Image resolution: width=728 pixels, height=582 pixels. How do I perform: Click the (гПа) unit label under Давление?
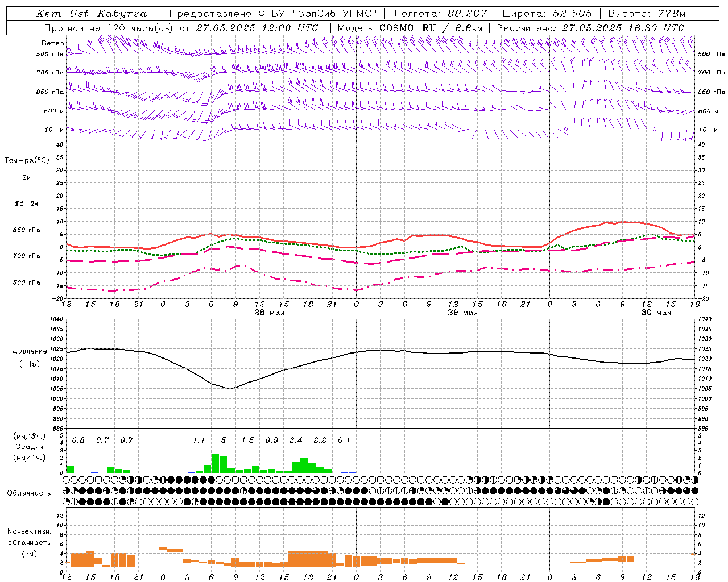tap(29, 364)
